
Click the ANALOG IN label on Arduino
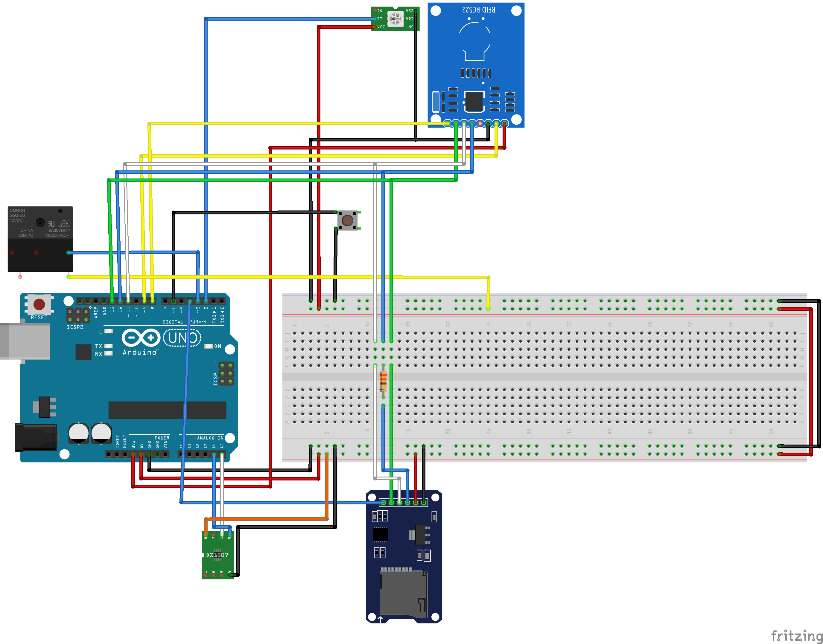click(210, 438)
